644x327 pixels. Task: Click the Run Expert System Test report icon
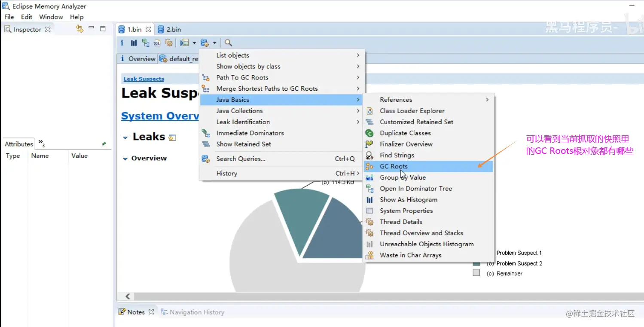(185, 43)
